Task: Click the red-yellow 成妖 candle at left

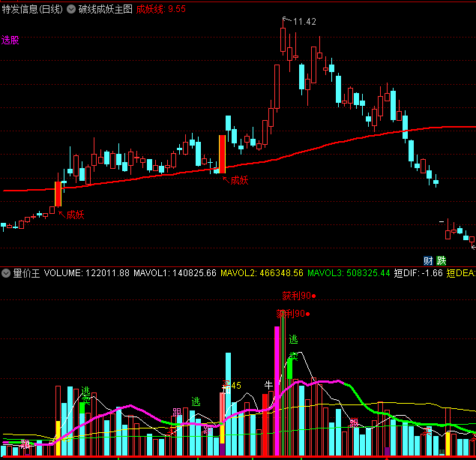Action: [58, 194]
